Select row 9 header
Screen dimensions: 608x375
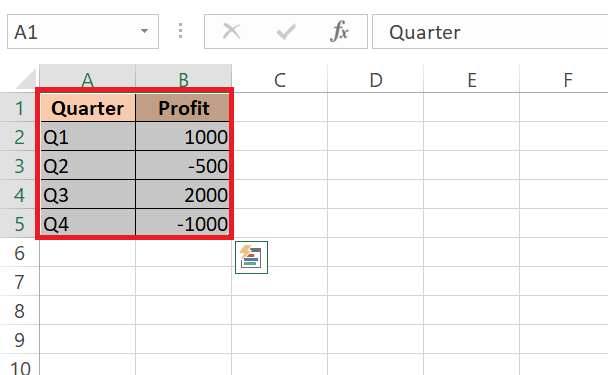pyautogui.click(x=19, y=339)
